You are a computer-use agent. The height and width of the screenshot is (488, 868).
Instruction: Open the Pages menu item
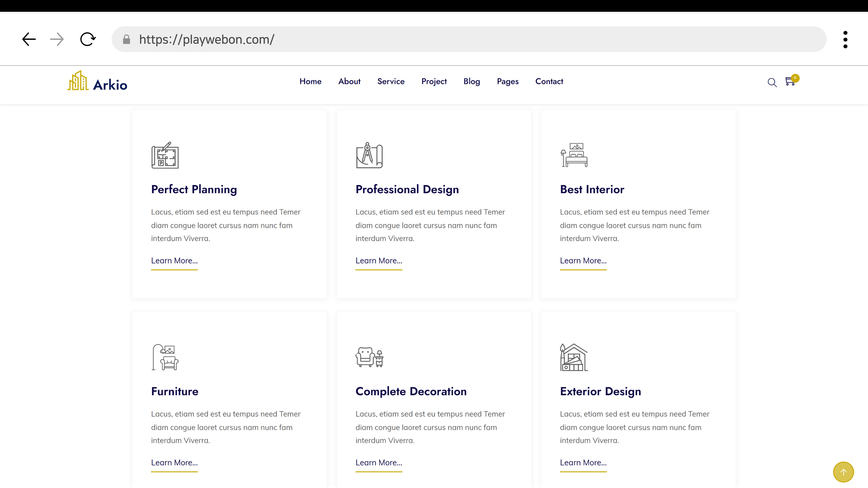507,82
